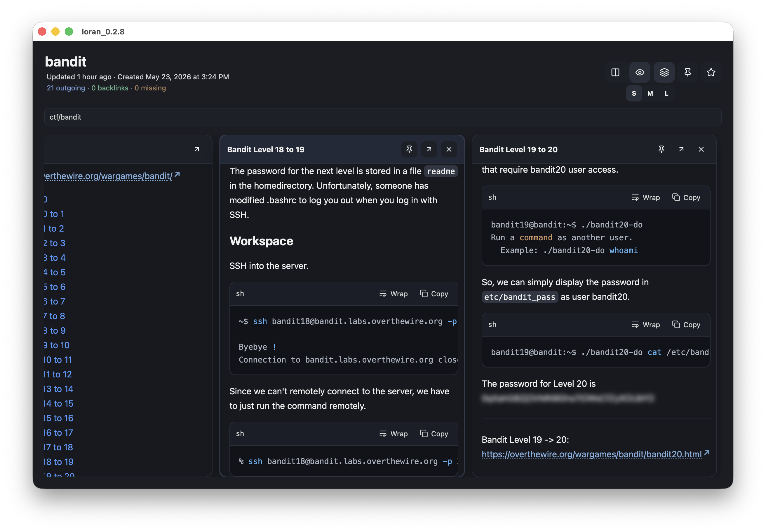The height and width of the screenshot is (532, 766).
Task: Open the Level 9 to 10 link
Action: point(57,345)
